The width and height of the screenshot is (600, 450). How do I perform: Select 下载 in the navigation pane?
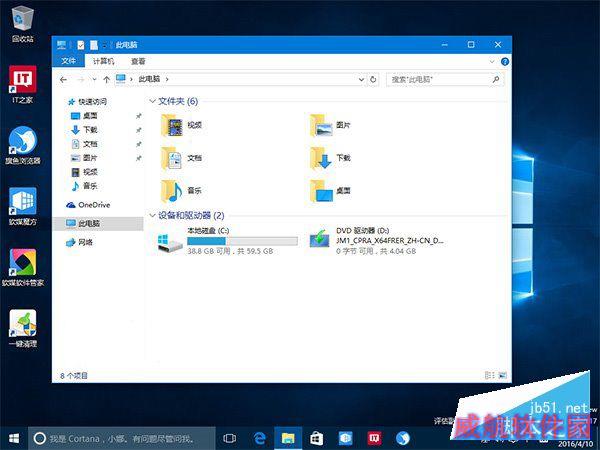[85, 130]
